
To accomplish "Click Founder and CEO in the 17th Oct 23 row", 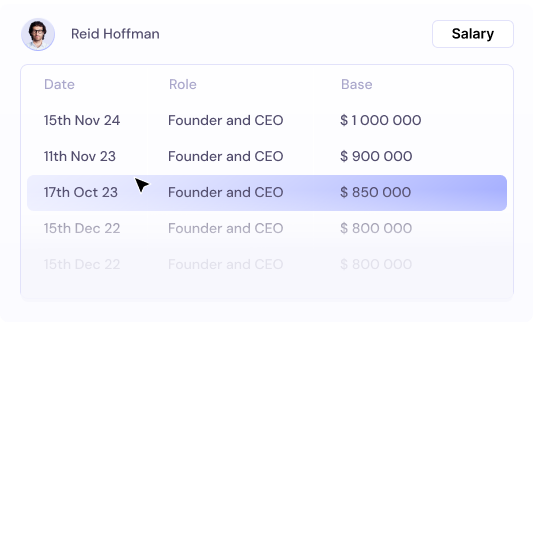I will 226,192.
